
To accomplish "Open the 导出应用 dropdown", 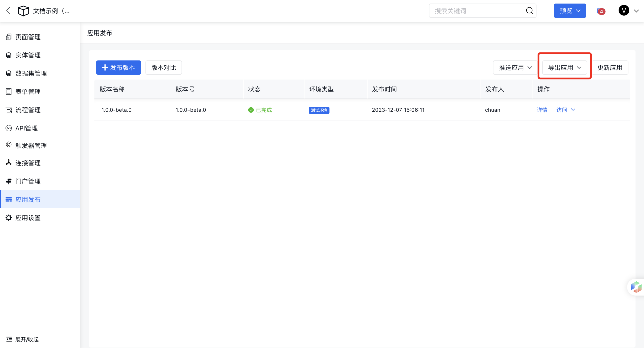I will click(x=564, y=68).
